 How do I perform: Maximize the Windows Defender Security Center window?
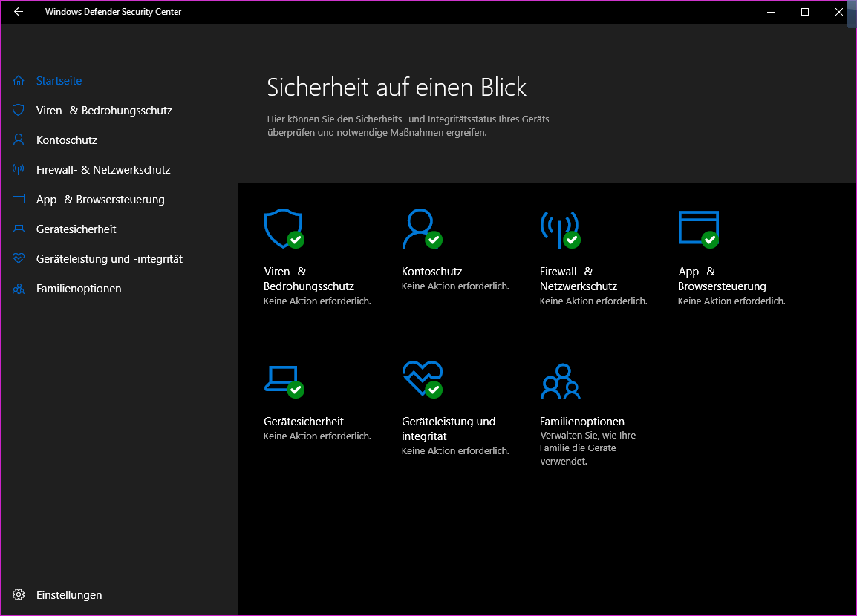pos(805,12)
